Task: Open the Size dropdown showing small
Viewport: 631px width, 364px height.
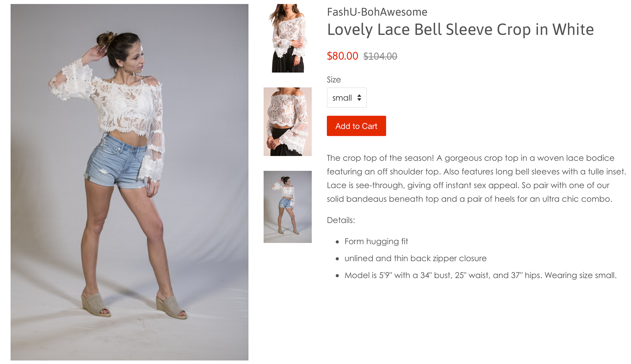Action: point(346,97)
